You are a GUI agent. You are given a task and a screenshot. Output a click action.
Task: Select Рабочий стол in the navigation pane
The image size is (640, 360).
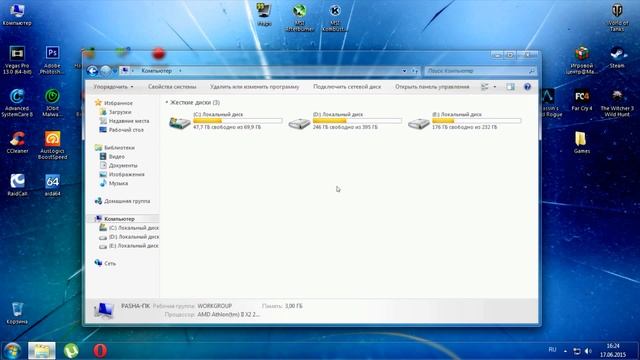pos(126,130)
